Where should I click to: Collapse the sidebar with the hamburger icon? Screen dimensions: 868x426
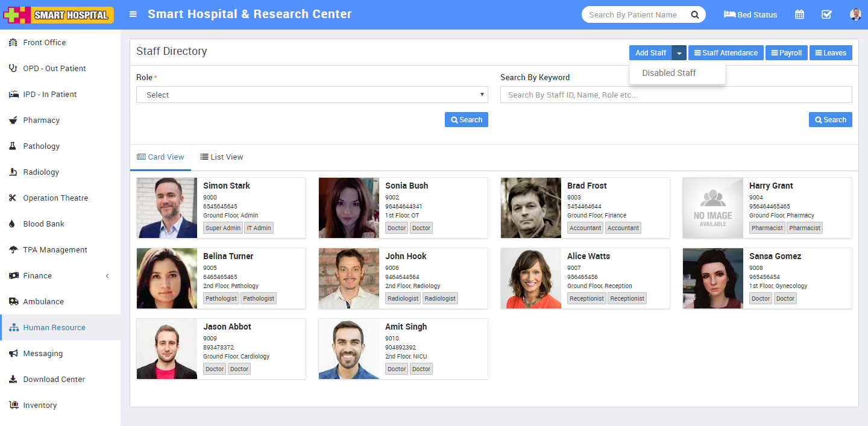coord(133,14)
